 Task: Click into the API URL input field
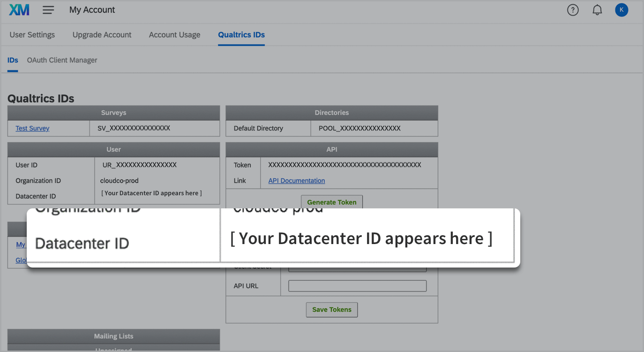(x=358, y=286)
